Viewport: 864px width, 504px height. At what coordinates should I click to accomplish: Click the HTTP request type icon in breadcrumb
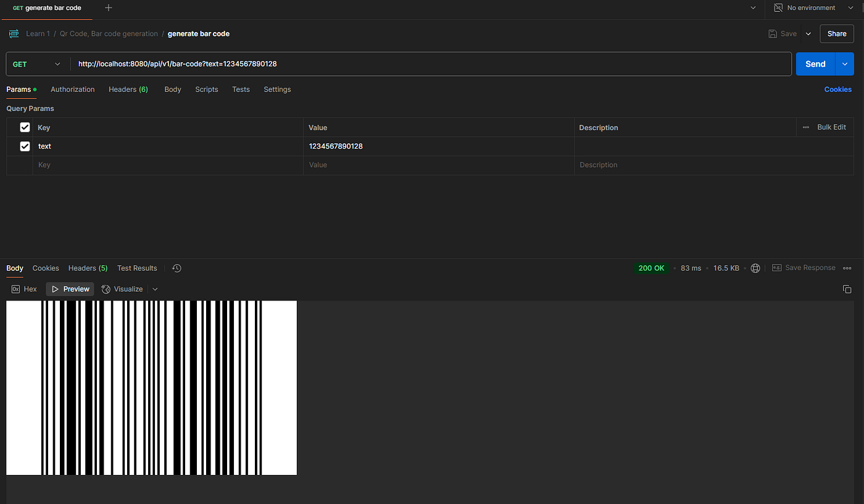pyautogui.click(x=14, y=33)
